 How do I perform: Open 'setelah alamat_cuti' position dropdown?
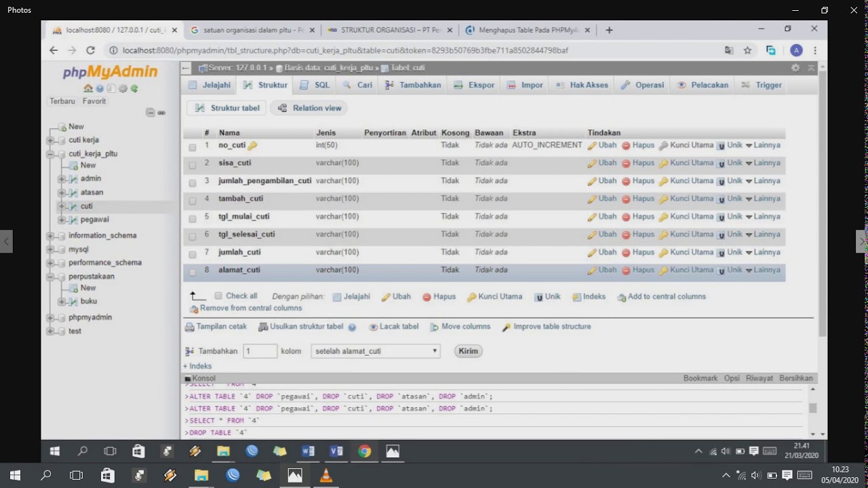pyautogui.click(x=376, y=351)
